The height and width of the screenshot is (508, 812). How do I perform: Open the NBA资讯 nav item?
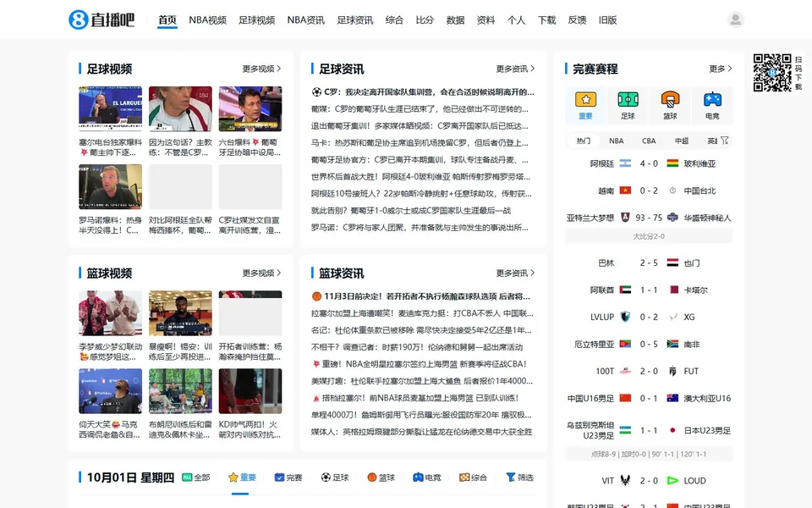(x=306, y=19)
